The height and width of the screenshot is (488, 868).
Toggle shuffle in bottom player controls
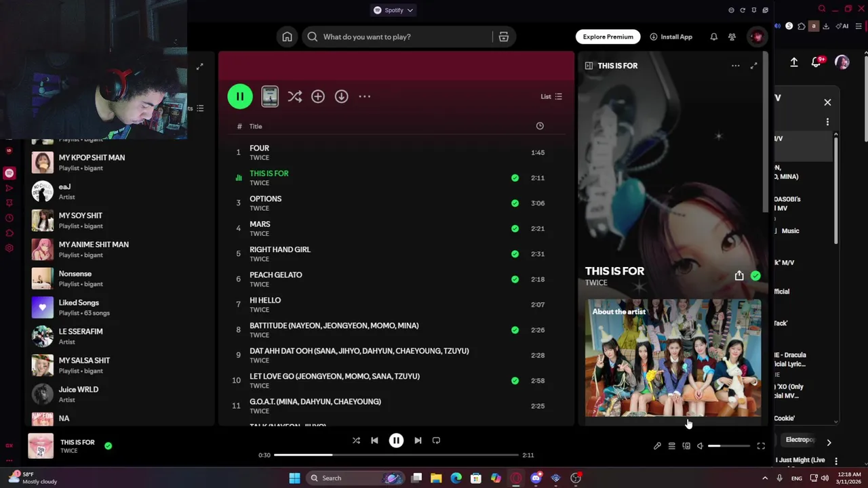click(x=356, y=441)
